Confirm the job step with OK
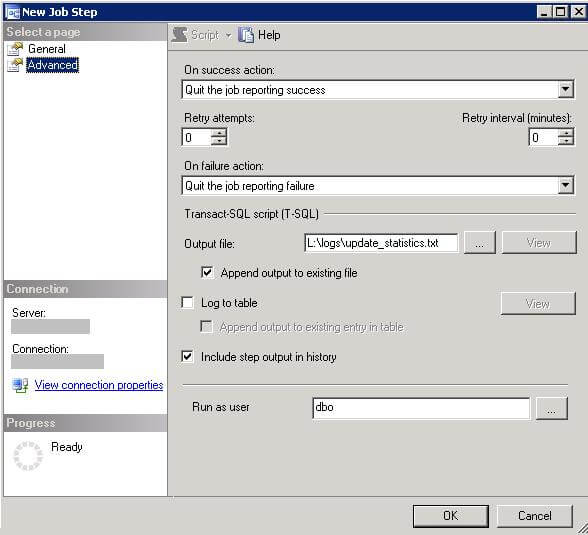This screenshot has height=535, width=588. [x=451, y=516]
